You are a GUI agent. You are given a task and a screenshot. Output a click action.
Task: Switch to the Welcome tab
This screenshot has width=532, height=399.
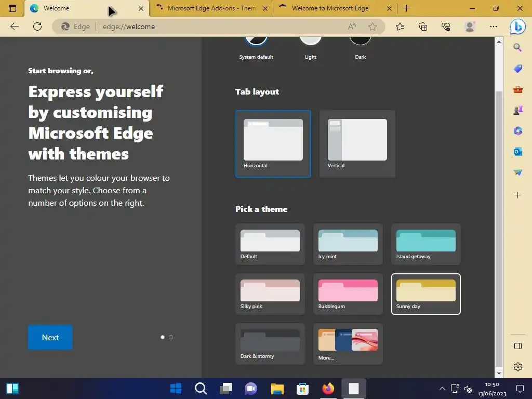pos(87,8)
